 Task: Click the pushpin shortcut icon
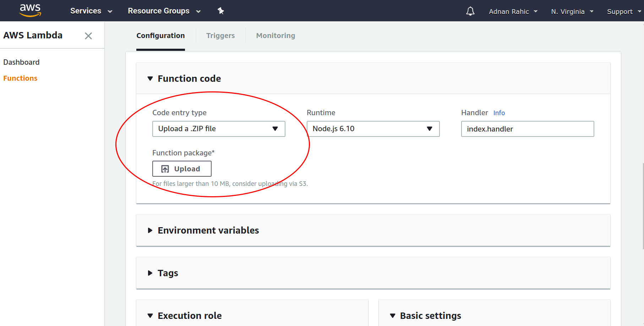221,11
